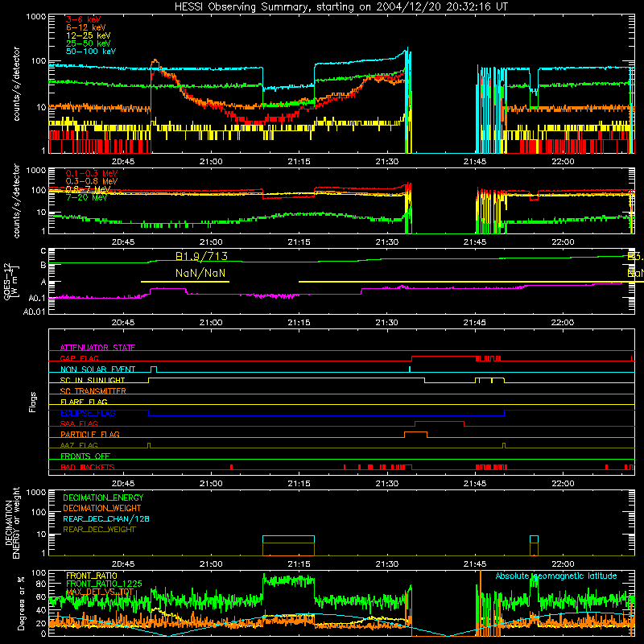This screenshot has height=644, width=644.
Task: Choose the 50-100 keV legend entry
Action: click(x=91, y=52)
